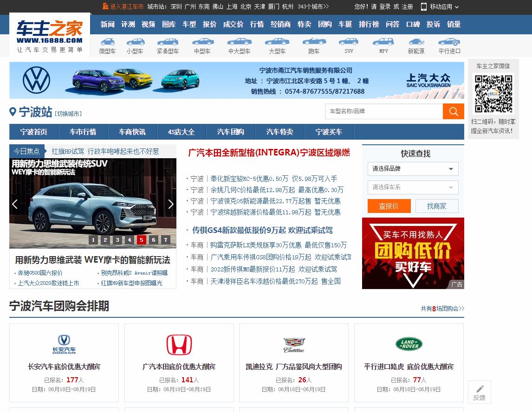This screenshot has height=412, width=532.
Task: Jump to carousel slide 2
Action: point(105,240)
